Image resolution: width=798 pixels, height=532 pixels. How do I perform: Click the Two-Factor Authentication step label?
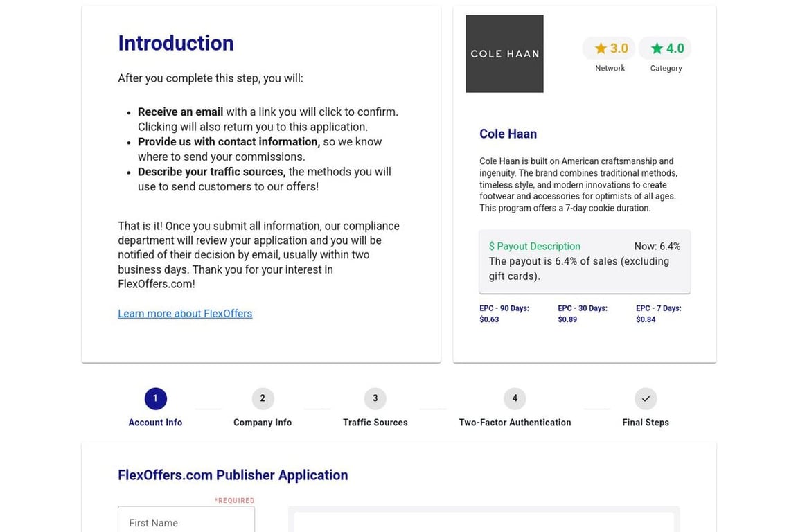515,423
